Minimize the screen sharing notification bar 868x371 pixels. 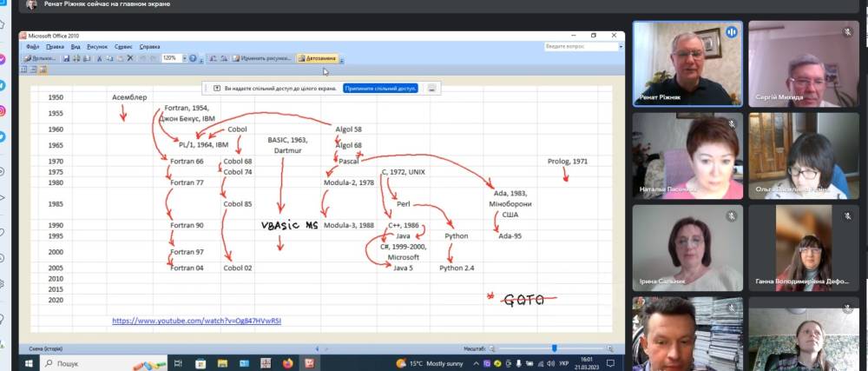coord(431,88)
